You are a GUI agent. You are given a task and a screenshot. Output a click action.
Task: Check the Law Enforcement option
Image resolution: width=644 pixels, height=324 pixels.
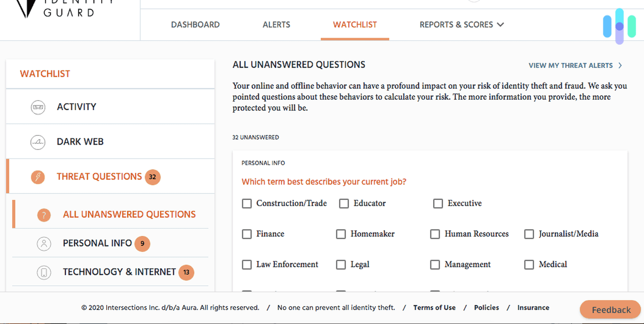coord(247,265)
